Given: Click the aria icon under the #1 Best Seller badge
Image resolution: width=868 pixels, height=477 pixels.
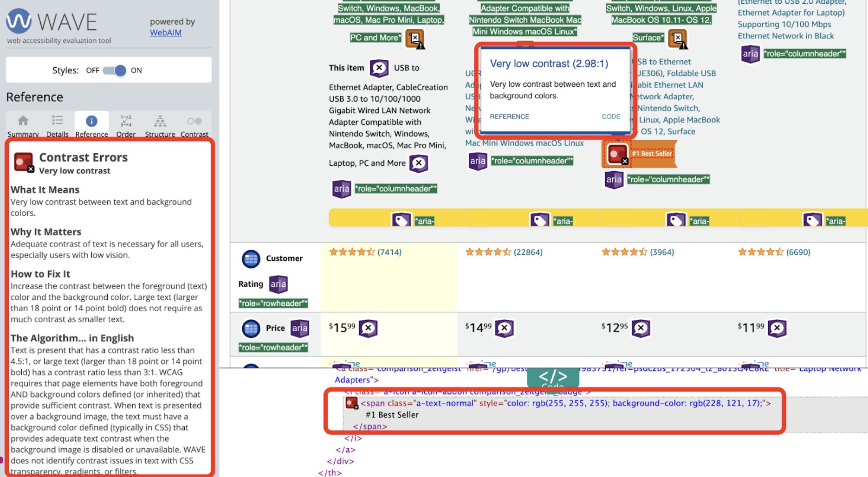Looking at the screenshot, I should click(x=614, y=180).
